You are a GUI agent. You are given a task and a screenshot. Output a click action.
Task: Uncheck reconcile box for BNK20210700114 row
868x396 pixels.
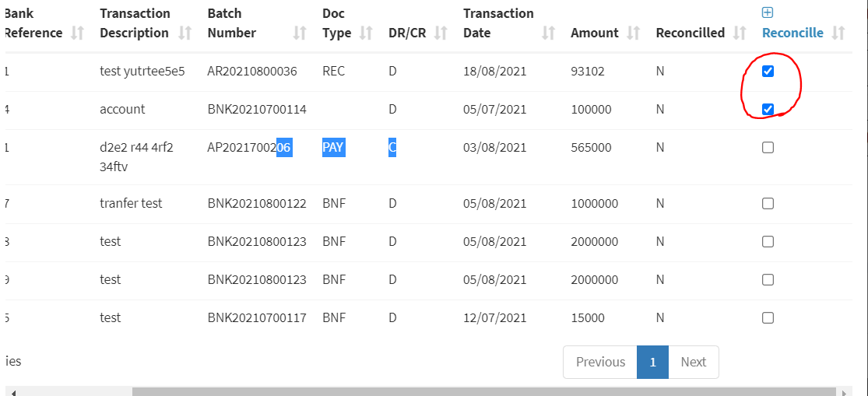point(768,110)
